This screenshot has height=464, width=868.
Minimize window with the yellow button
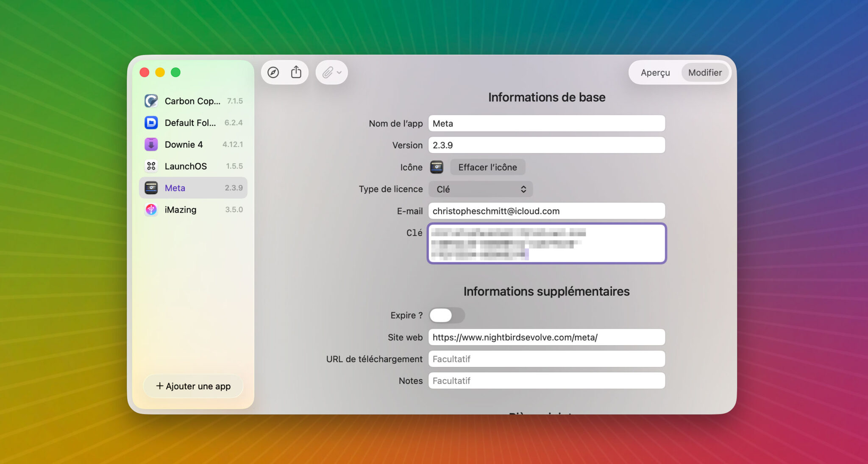pos(160,73)
